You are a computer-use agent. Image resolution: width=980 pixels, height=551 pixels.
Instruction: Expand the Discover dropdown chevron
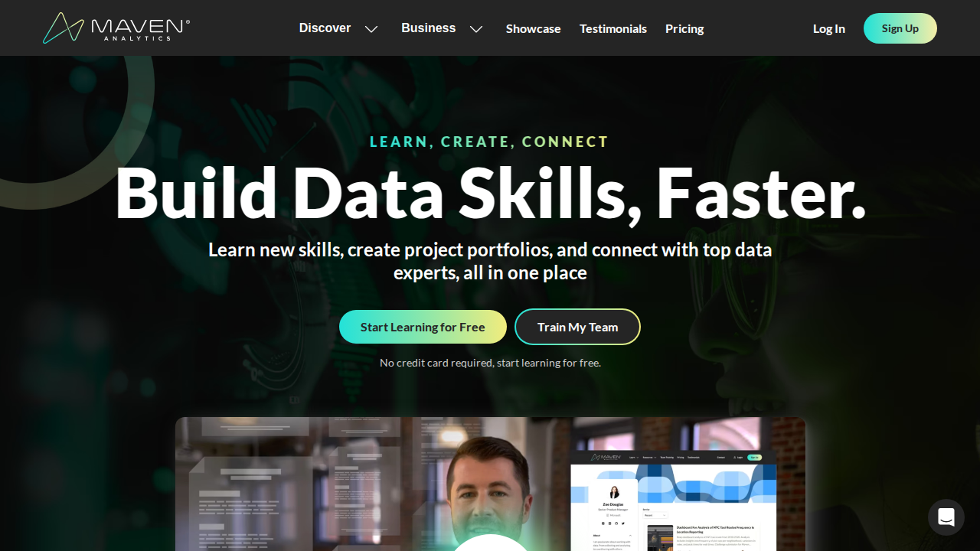[x=371, y=29]
